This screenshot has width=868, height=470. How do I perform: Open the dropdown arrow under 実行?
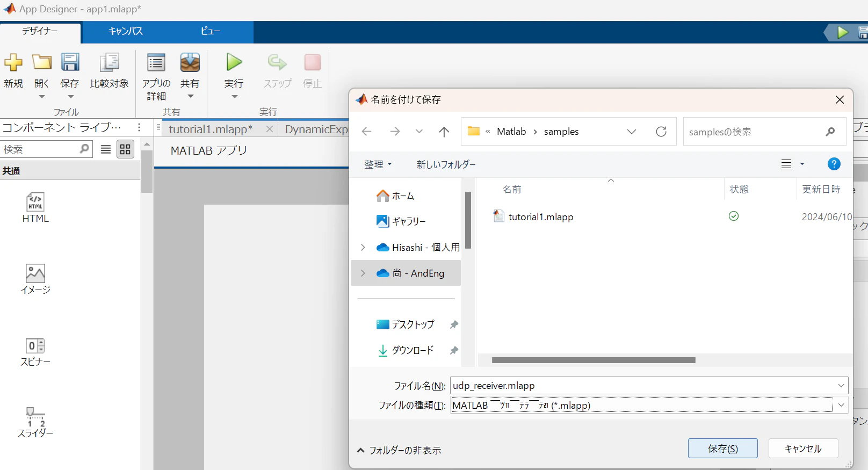point(234,97)
